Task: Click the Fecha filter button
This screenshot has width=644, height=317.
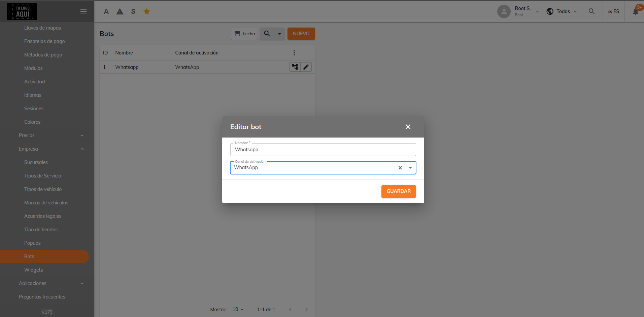Action: pyautogui.click(x=244, y=34)
